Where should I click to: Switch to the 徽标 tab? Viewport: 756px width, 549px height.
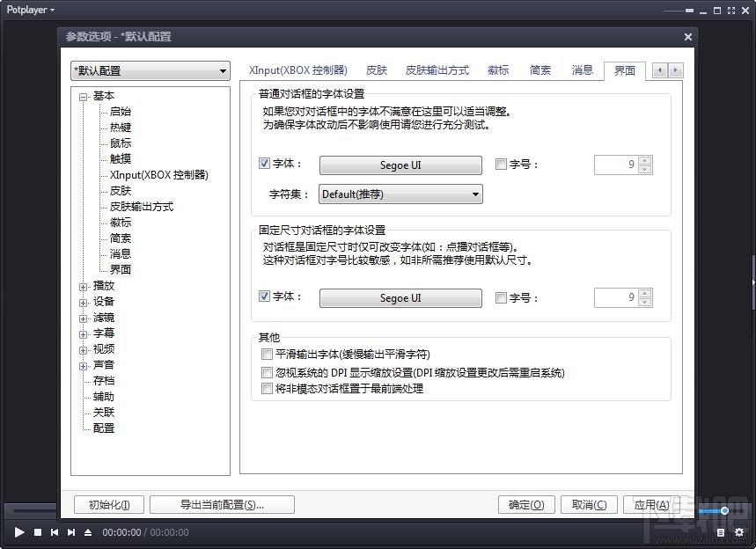[498, 70]
